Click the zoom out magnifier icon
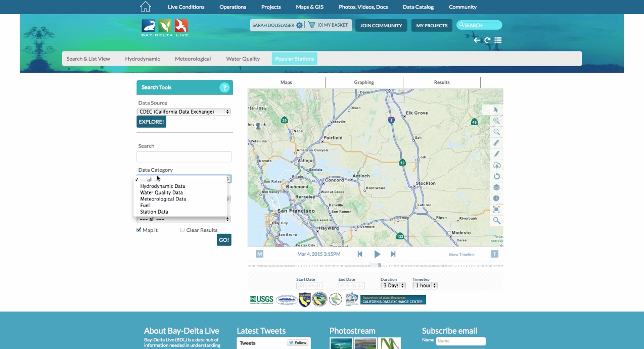Screen dimensions: 644x349 coord(496,132)
